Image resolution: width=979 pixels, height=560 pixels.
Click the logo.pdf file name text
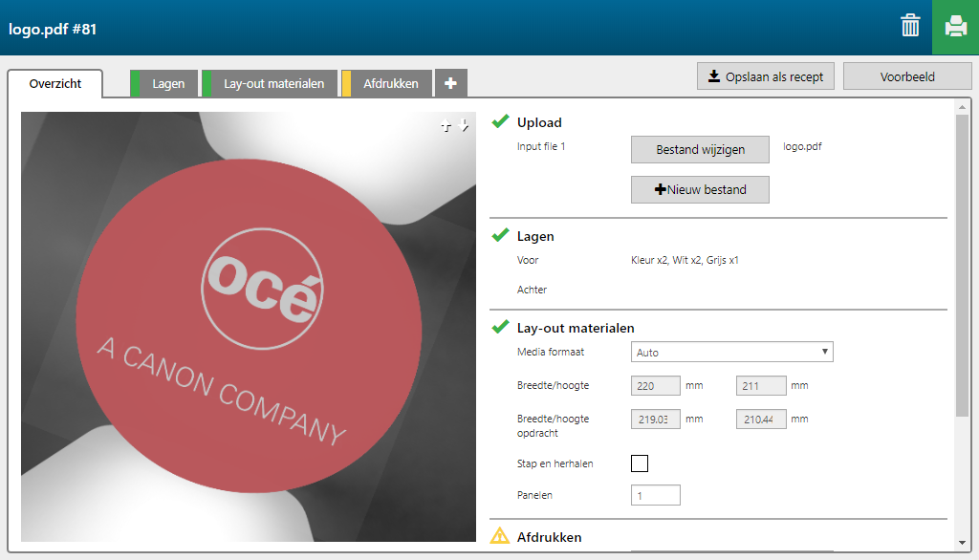pyautogui.click(x=802, y=146)
